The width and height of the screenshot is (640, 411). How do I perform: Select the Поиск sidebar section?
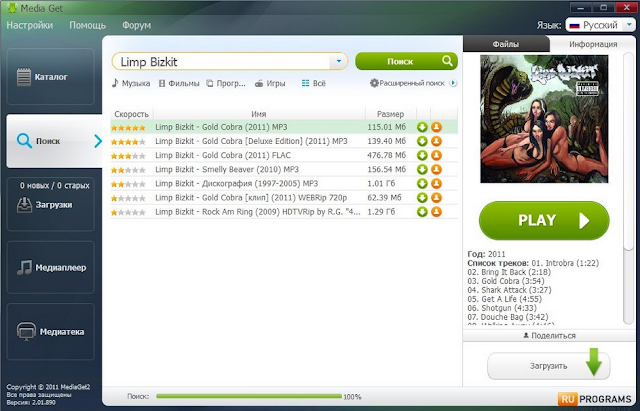[x=54, y=141]
